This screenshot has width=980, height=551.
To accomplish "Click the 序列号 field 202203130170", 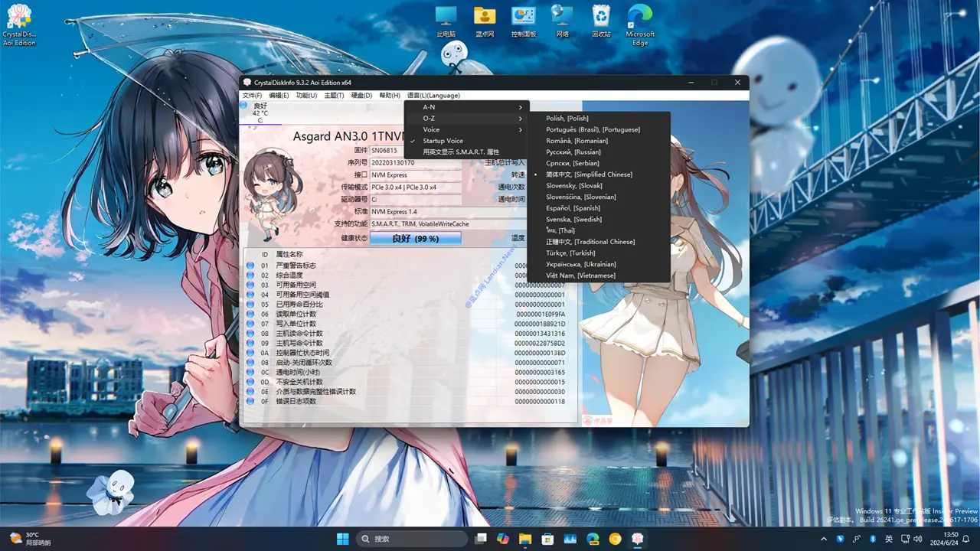I will click(416, 163).
